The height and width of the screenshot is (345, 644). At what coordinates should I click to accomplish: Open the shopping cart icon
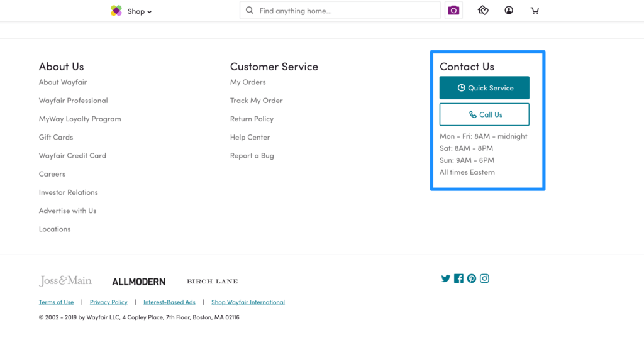[x=535, y=11]
